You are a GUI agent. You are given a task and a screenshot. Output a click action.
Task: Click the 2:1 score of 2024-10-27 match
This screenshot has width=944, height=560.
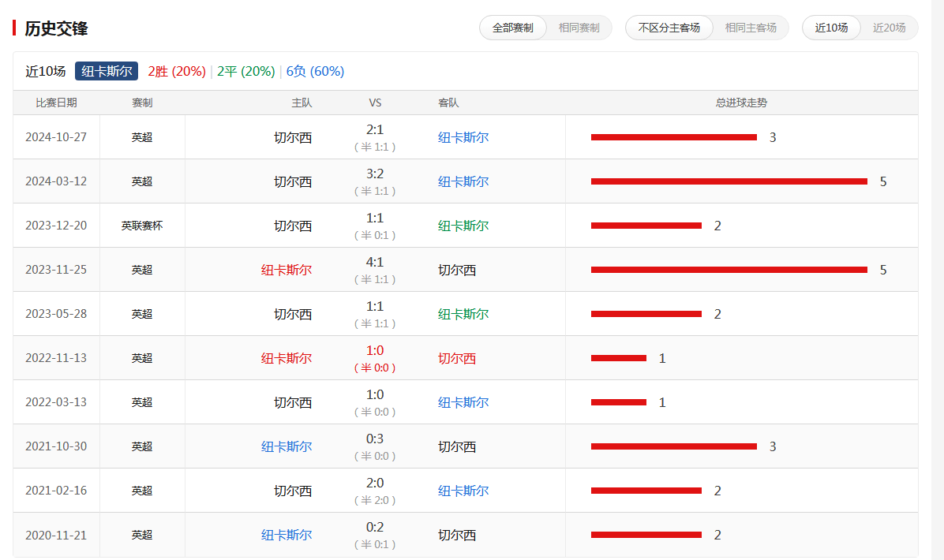pos(374,130)
